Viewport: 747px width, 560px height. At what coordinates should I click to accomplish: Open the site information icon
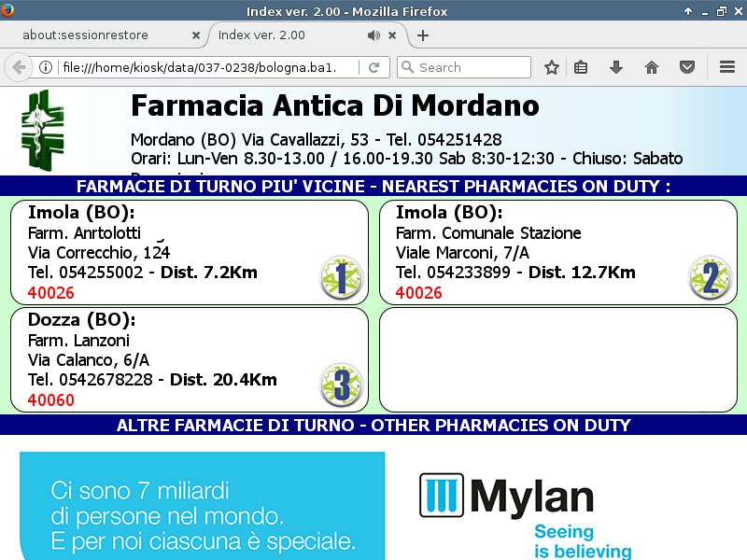[x=45, y=67]
